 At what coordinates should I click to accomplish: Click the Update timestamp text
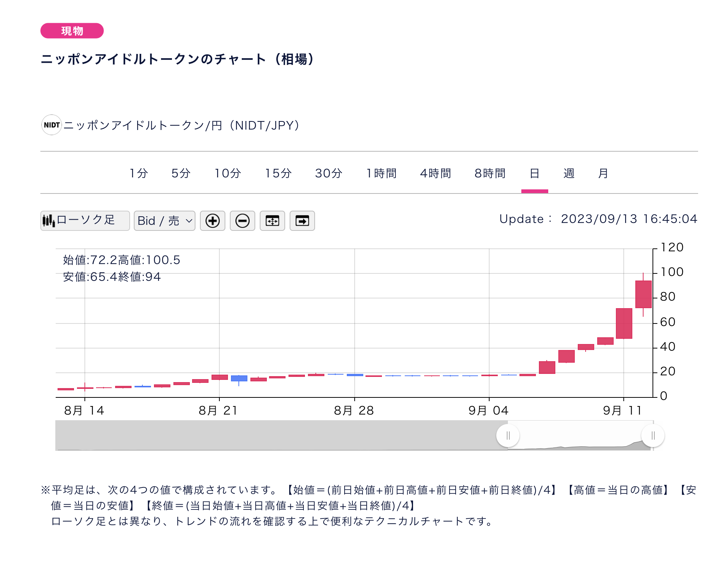tap(598, 219)
